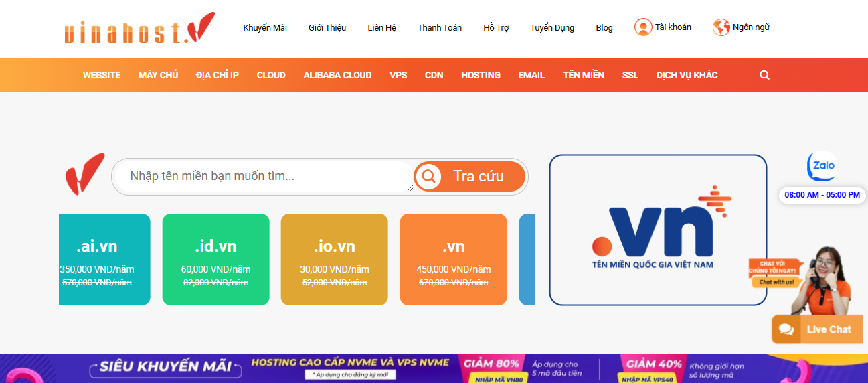Click the struck-through 670,000 VNĐ/năm price
This screenshot has height=383, width=868.
pos(453,283)
